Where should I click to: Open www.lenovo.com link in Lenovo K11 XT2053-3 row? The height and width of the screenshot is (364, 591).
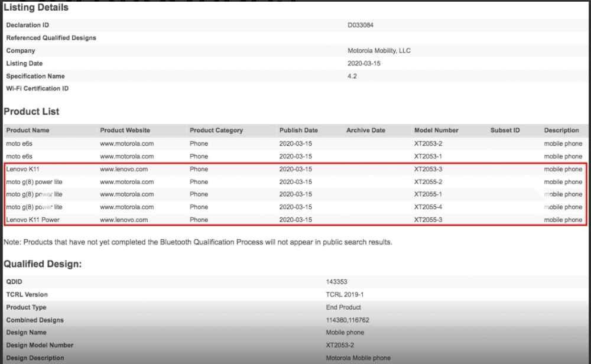124,169
